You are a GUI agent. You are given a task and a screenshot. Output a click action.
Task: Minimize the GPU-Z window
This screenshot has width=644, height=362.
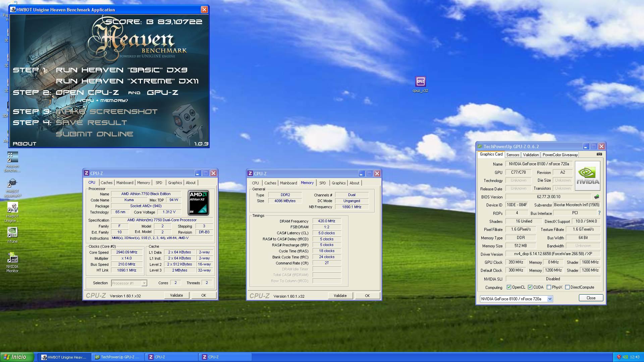click(586, 146)
